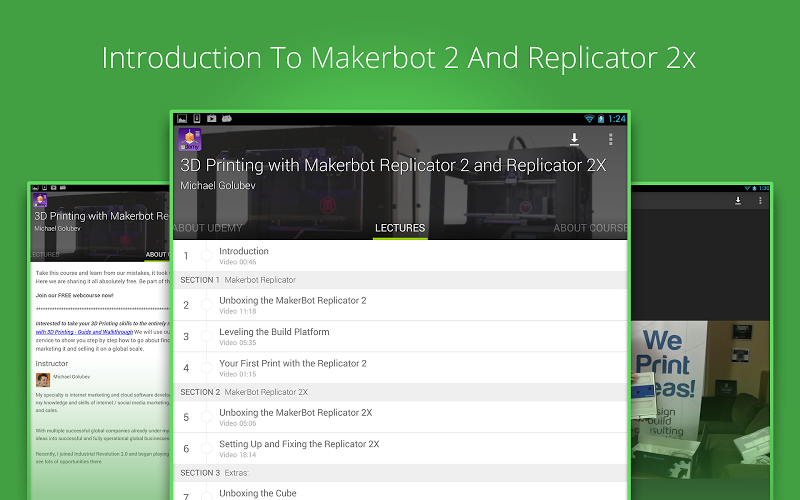Open the 3D Printing guide link in left screen

click(x=84, y=332)
